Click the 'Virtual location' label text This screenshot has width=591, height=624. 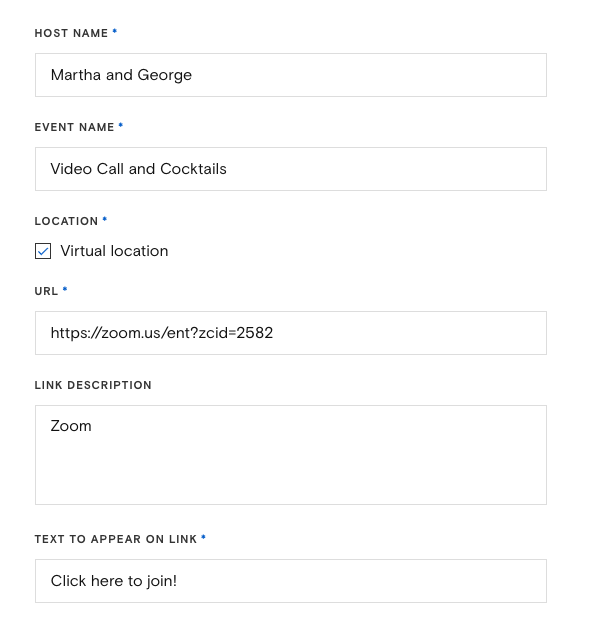point(114,251)
